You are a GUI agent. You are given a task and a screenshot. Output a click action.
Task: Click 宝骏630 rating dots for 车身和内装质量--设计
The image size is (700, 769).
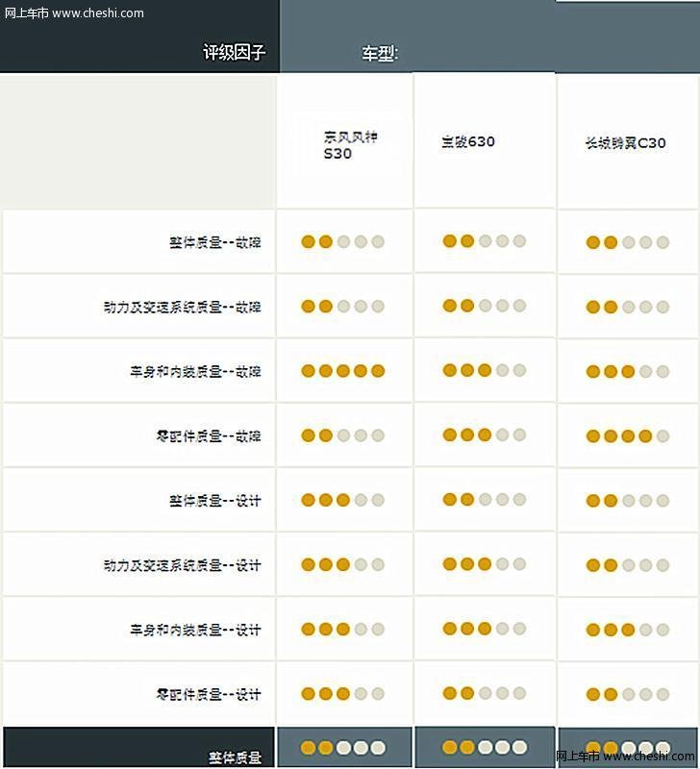(485, 629)
